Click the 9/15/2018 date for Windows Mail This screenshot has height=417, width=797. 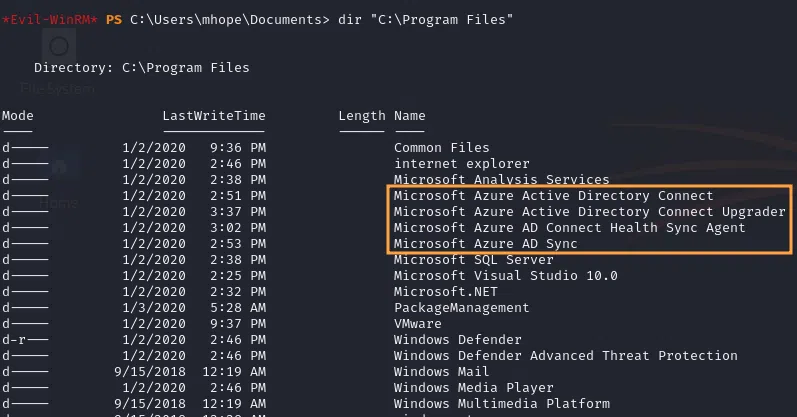[x=150, y=372]
